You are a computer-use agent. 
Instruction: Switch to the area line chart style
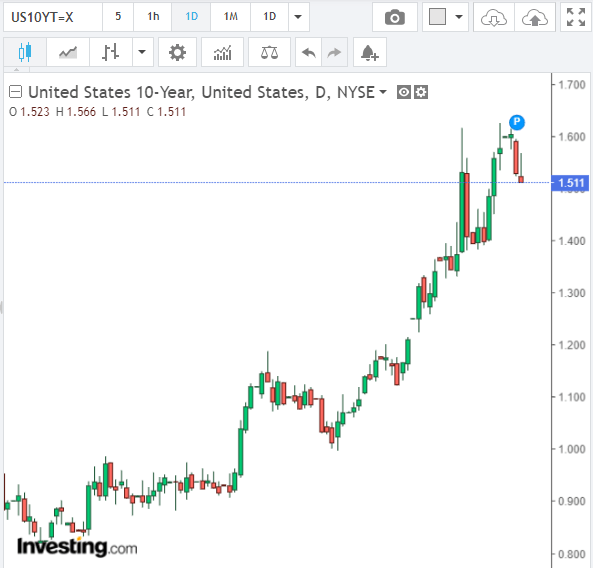[68, 52]
